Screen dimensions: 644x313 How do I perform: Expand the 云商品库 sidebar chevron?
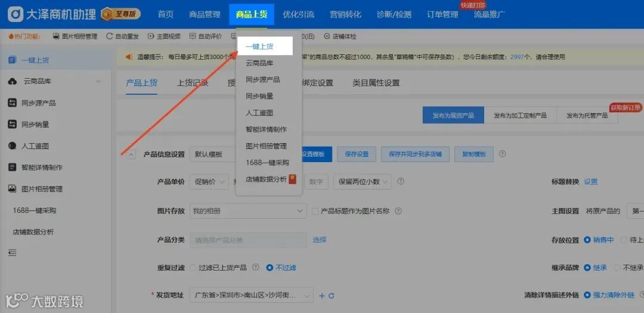[98, 81]
